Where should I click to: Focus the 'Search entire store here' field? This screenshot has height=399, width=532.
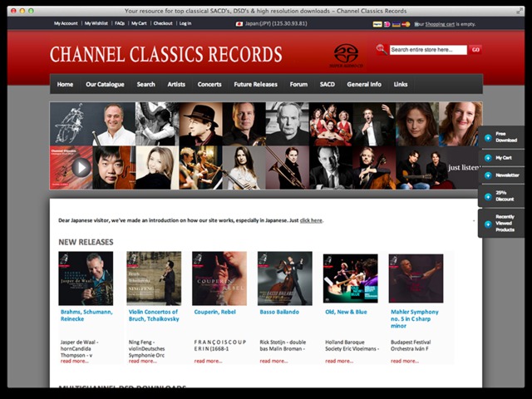pos(428,50)
